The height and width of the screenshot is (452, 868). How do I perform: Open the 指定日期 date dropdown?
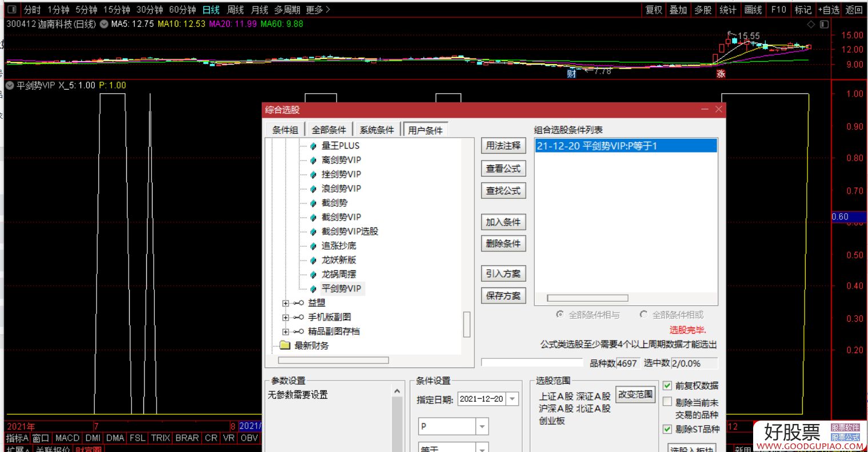(512, 399)
